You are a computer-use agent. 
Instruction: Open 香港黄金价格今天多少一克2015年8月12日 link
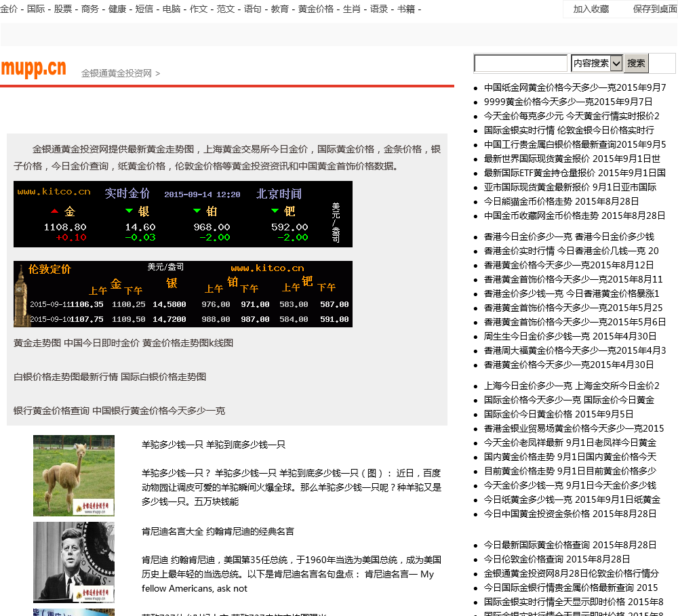point(569,266)
